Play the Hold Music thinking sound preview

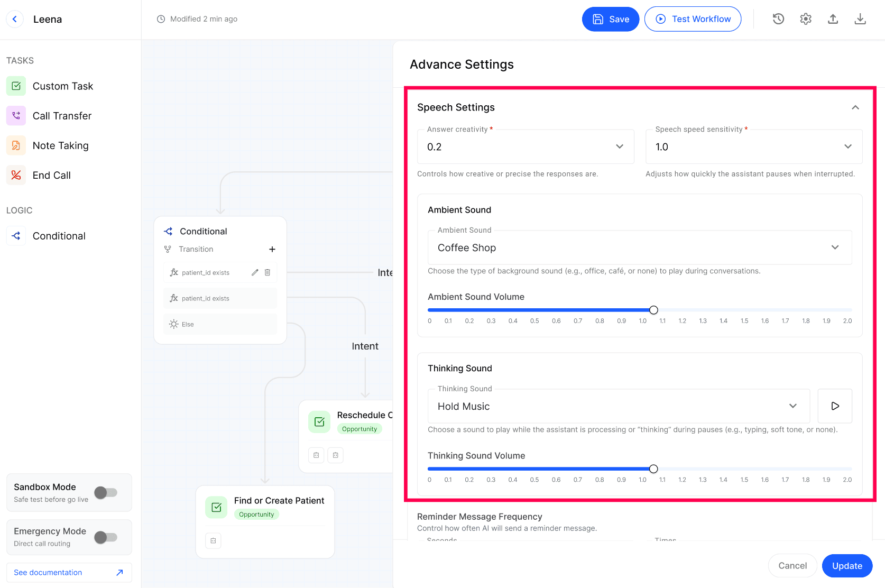tap(835, 406)
